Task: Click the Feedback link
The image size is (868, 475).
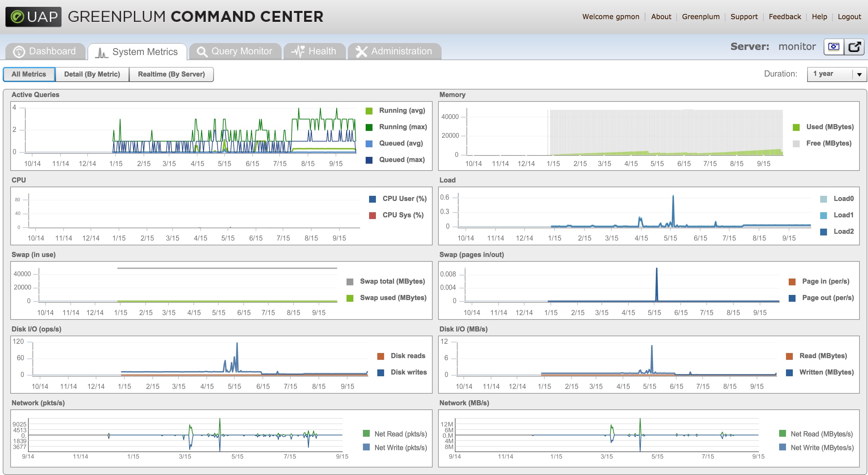Action: [x=785, y=17]
